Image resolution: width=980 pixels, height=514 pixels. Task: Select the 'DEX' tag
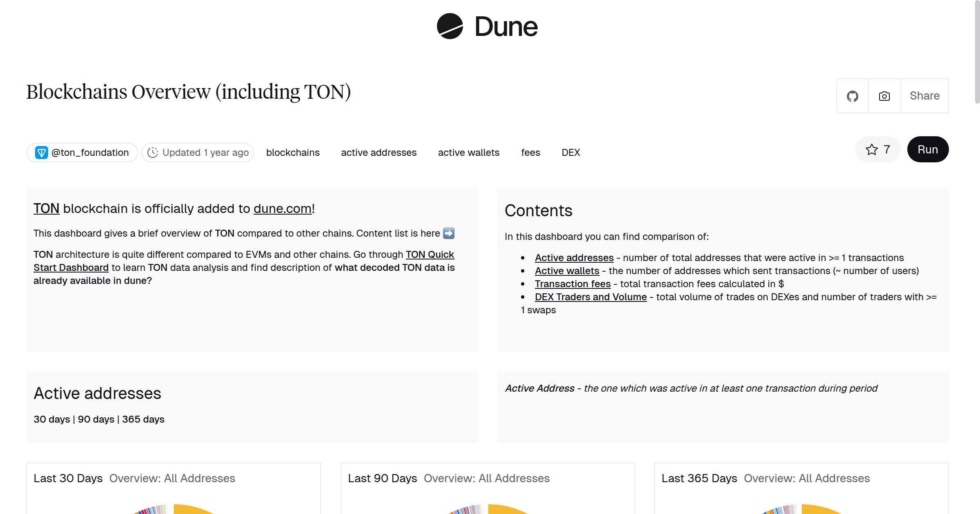tap(570, 152)
